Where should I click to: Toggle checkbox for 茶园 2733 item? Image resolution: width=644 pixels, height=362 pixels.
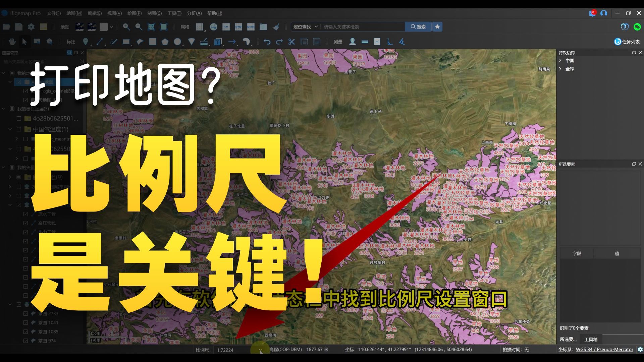tap(25, 313)
